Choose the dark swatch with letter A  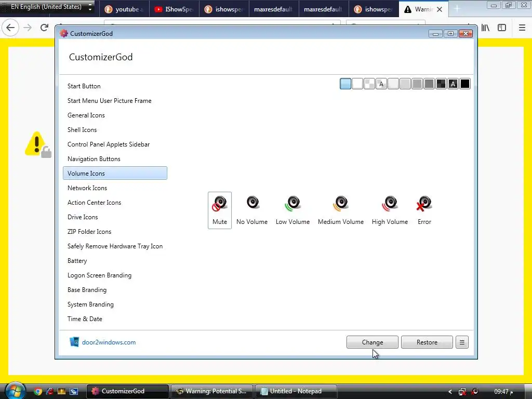coord(453,84)
